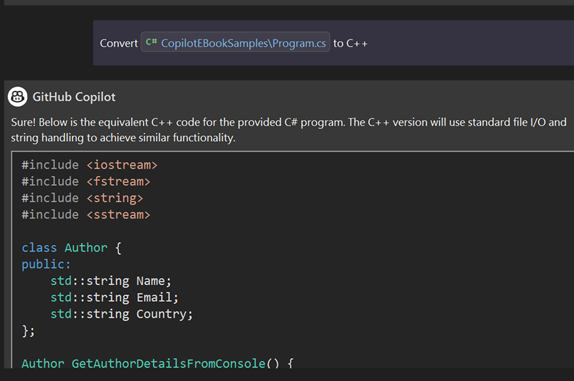Click 'to C++' text in the prompt
Screen dimensions: 574x381
click(350, 43)
